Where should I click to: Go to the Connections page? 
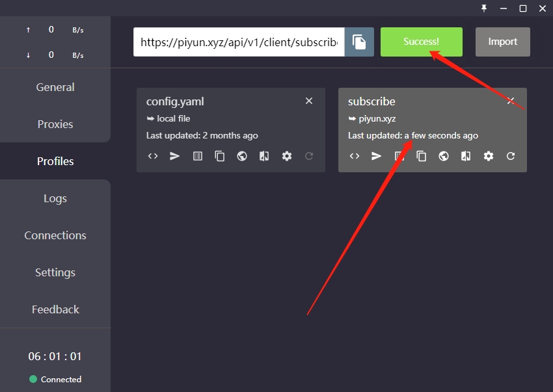point(55,235)
